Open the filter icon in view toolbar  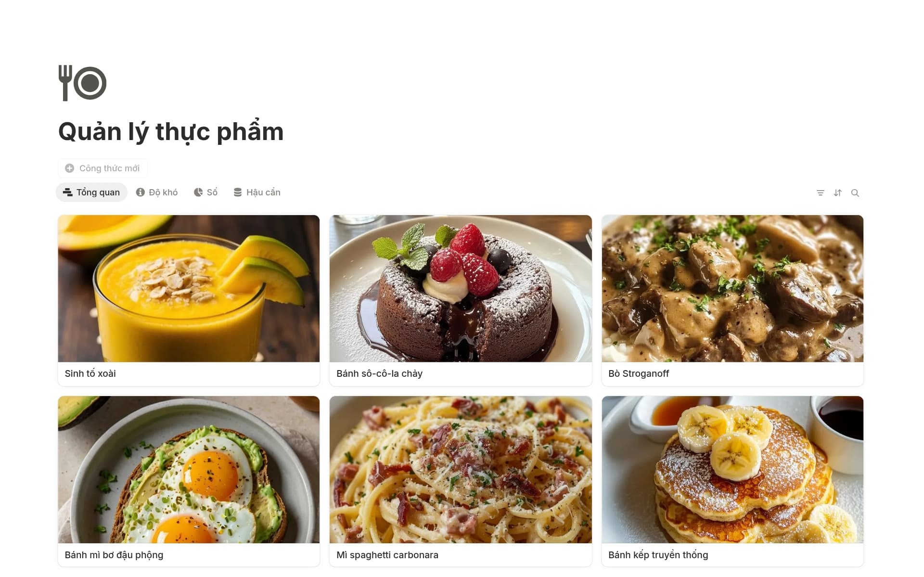821,193
